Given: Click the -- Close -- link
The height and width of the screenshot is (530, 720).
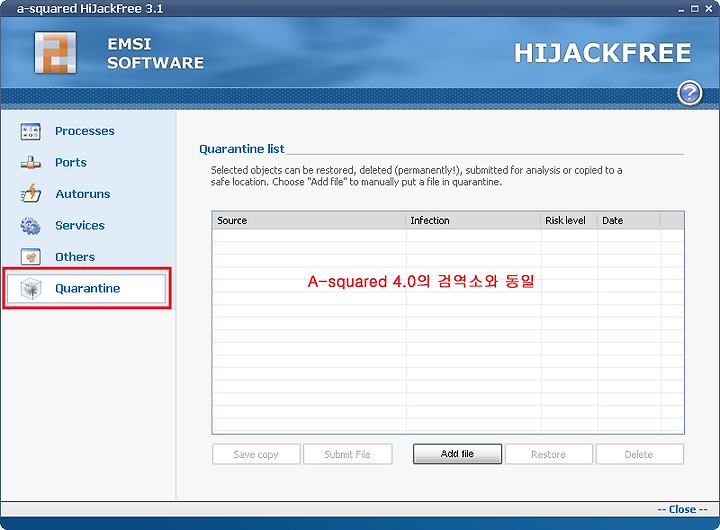Looking at the screenshot, I should point(682,509).
